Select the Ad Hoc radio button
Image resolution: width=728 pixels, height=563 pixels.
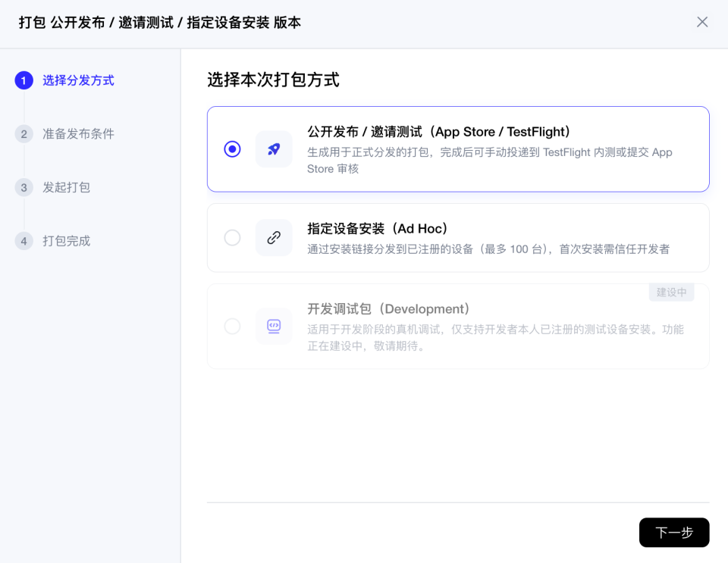(232, 237)
